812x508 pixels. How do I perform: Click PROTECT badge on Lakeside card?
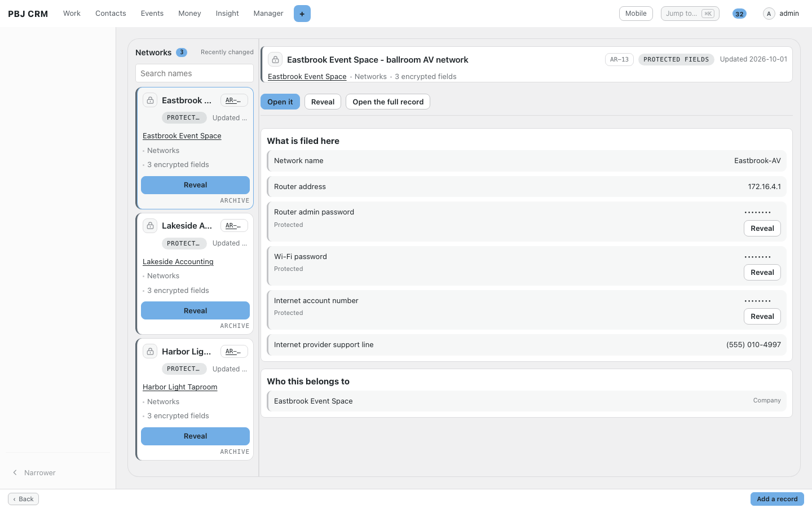point(184,243)
